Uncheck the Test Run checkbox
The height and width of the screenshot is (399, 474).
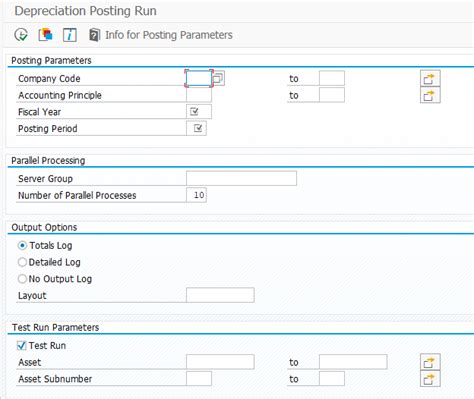click(x=22, y=346)
